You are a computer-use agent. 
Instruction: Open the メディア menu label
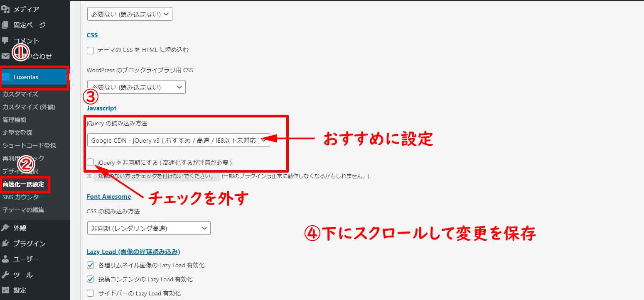pos(26,9)
